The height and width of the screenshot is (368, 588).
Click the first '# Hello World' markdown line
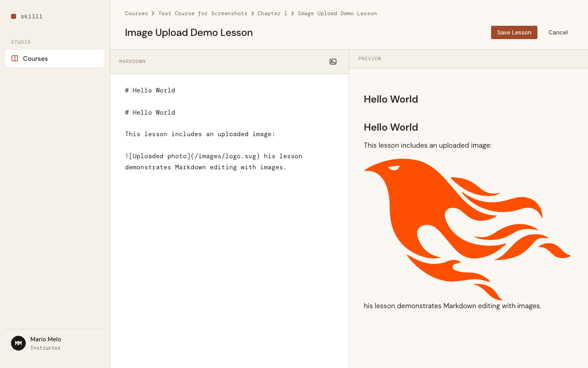(x=150, y=90)
